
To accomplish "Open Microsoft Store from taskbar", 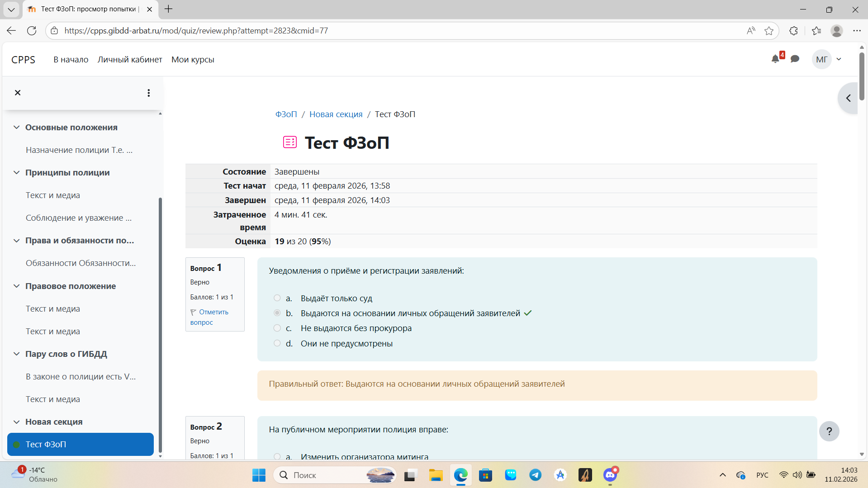I will 486,475.
